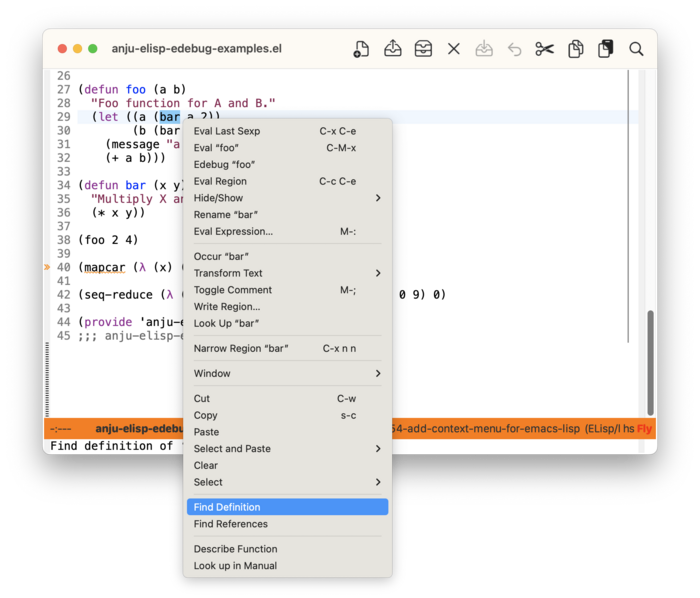Choose Clear in the context menu
This screenshot has width=700, height=598.
coord(287,465)
